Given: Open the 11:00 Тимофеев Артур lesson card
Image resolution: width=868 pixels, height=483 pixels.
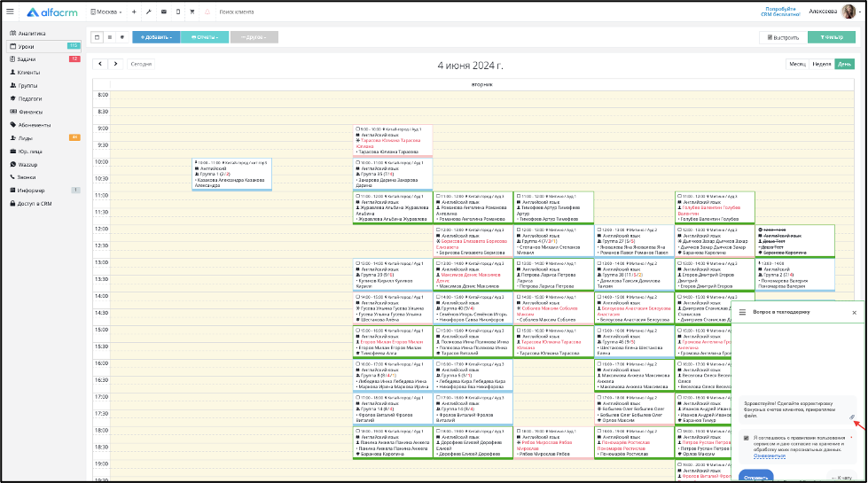Looking at the screenshot, I should [x=553, y=207].
